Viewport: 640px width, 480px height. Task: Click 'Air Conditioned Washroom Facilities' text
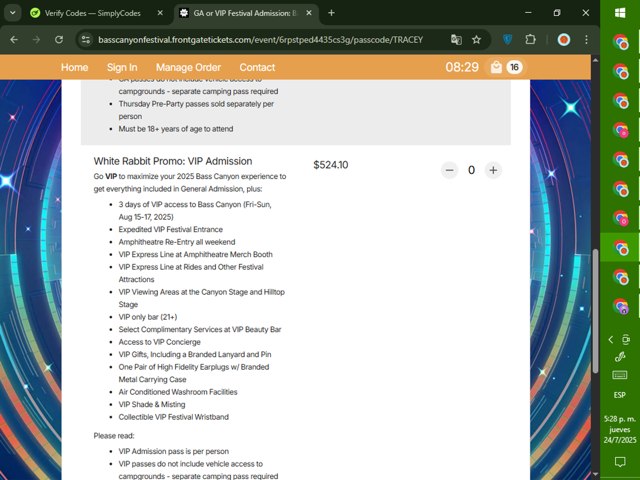click(x=178, y=392)
